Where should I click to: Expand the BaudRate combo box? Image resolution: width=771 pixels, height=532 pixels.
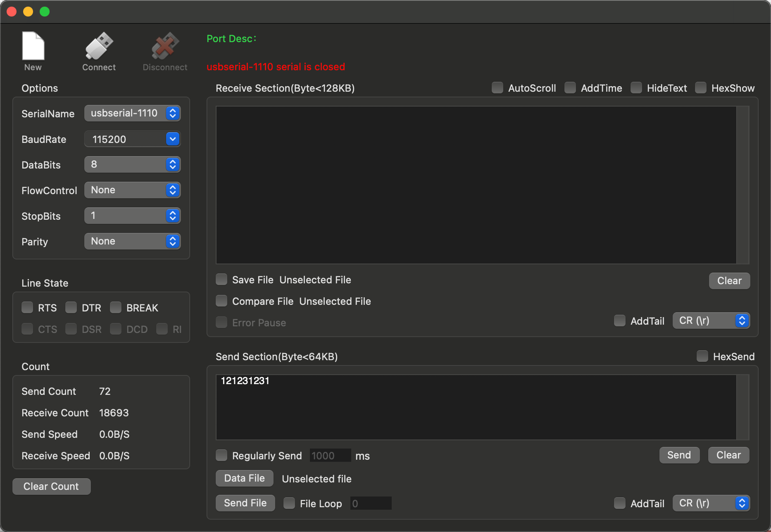173,139
